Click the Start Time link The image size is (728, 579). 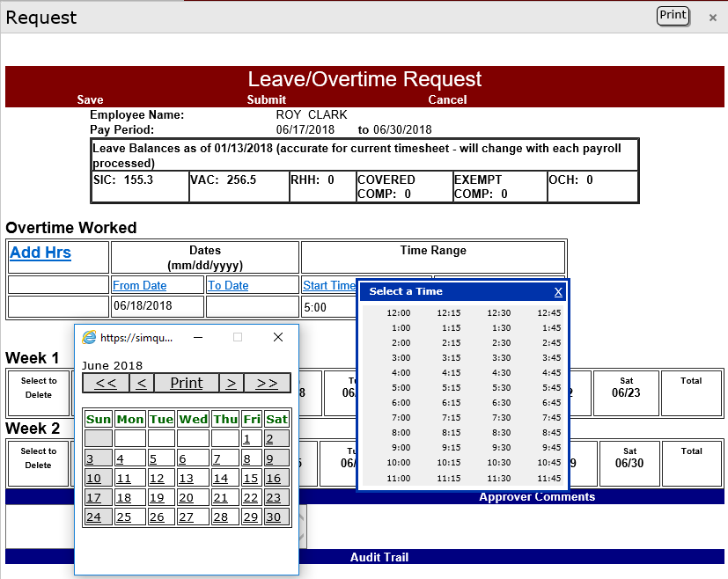click(x=329, y=285)
